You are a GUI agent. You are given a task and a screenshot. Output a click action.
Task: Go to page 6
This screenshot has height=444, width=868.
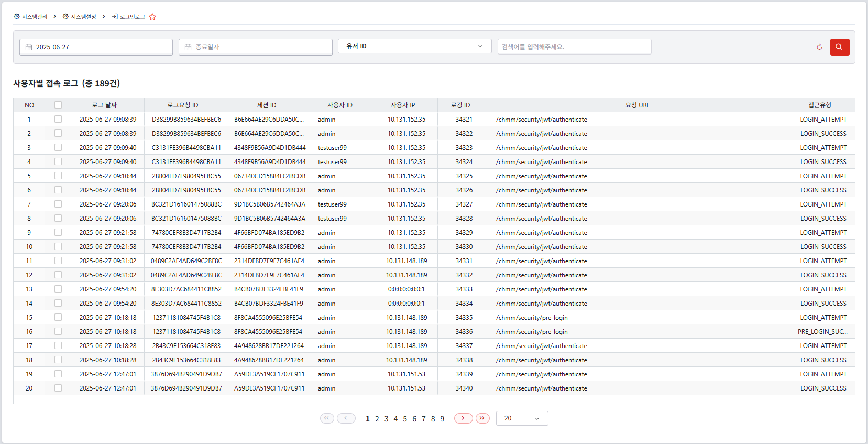(414, 419)
